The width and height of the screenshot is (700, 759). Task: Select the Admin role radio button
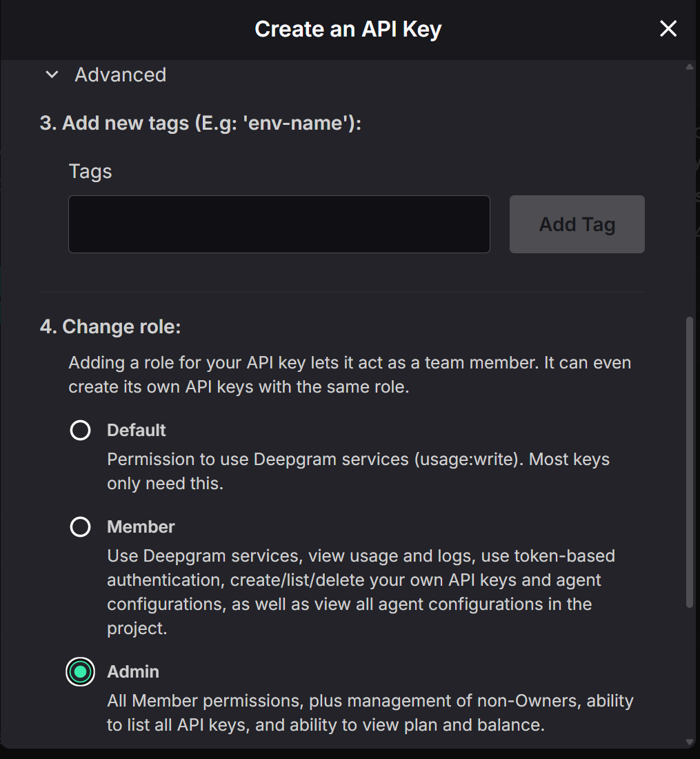pos(80,672)
